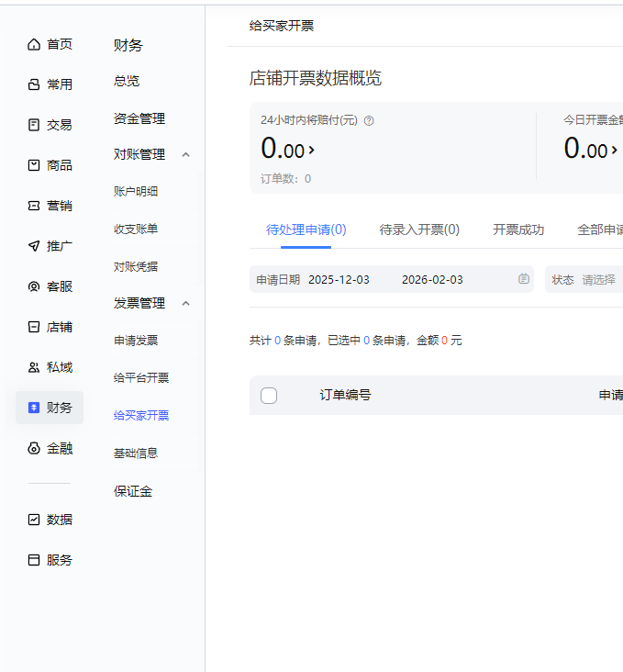This screenshot has width=623, height=672.
Task: Click the 客服 (Customer Service) sidebar icon
Action: point(34,286)
